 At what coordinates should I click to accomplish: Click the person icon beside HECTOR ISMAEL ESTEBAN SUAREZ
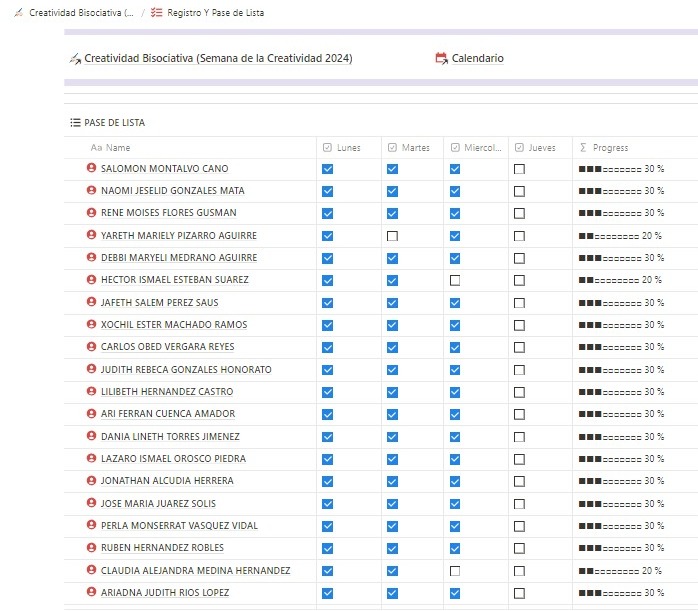click(x=91, y=279)
